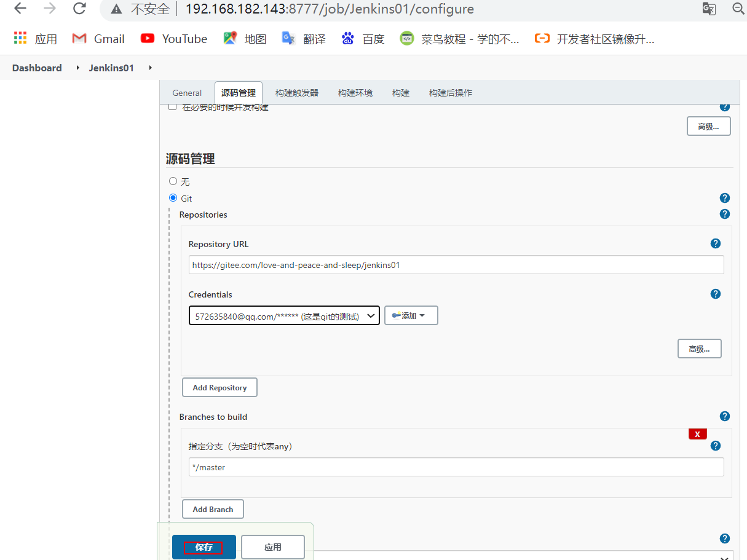Click the help icon next to Repository URL
This screenshot has width=747, height=560.
(715, 243)
